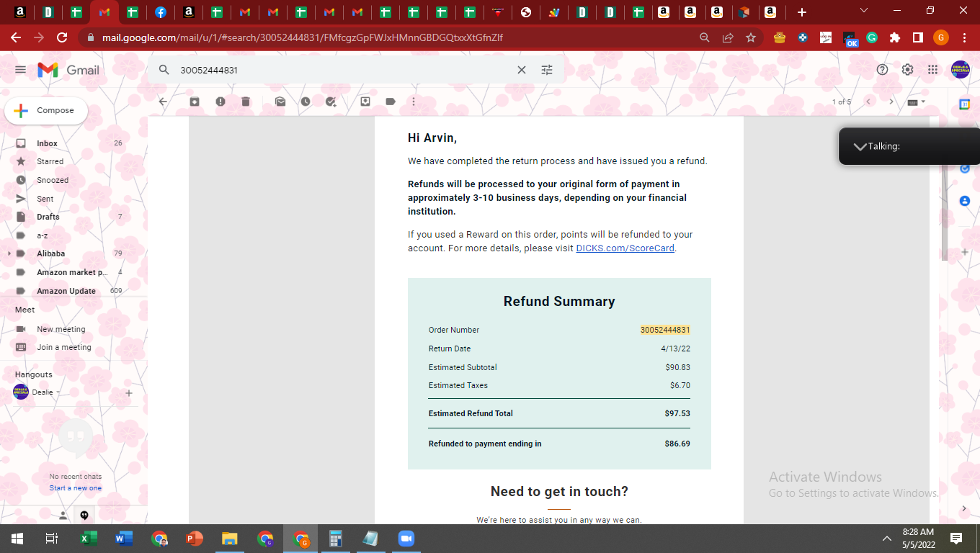Switch to the Hangouts conversations tab icon
Viewport: 980px width, 553px height.
point(84,516)
